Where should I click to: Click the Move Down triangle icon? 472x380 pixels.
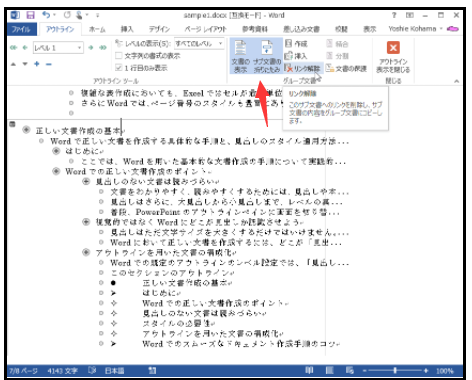click(x=25, y=64)
